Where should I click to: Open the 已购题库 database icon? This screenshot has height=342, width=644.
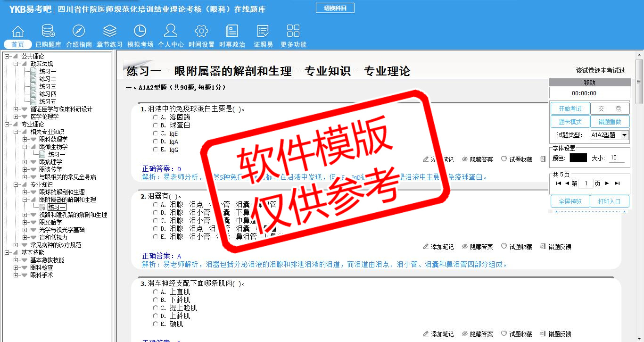[48, 32]
